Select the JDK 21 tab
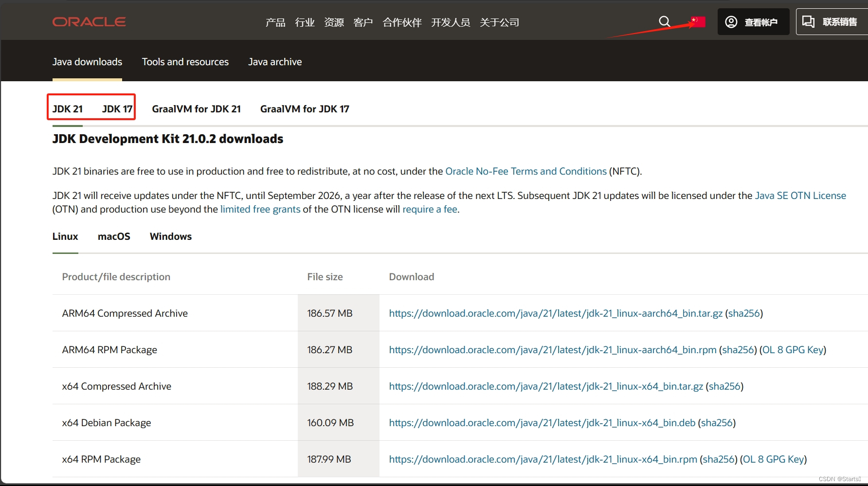This screenshot has width=868, height=486. 68,109
